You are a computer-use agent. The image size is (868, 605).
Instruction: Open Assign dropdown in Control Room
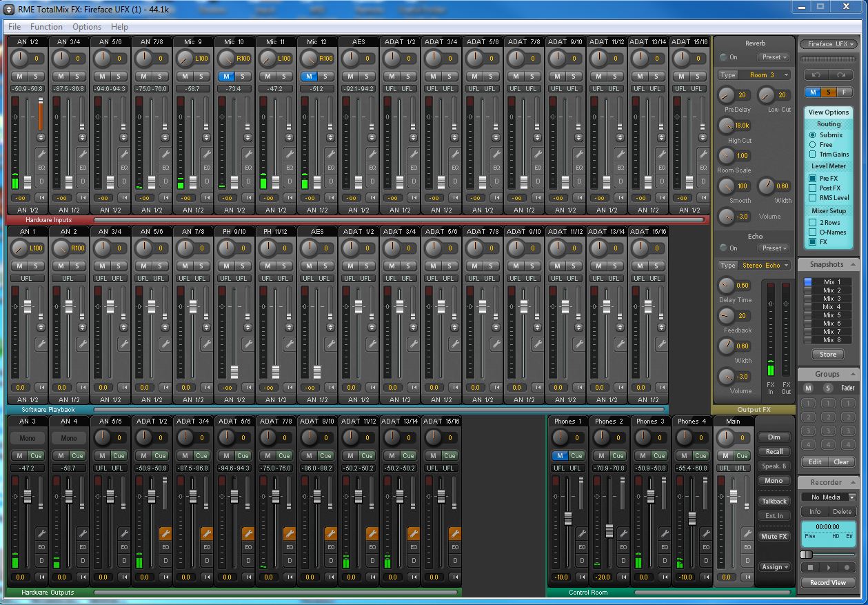pyautogui.click(x=774, y=567)
